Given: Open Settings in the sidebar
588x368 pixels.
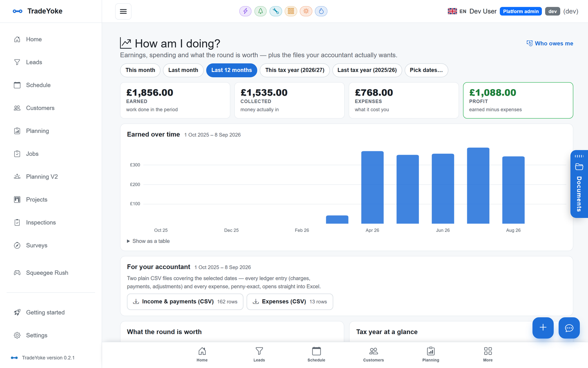Looking at the screenshot, I should [x=51, y=335].
